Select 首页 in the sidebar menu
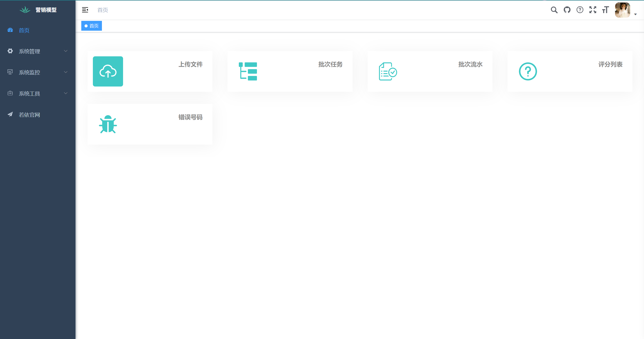Screen dimensions: 644x339 [38, 30]
